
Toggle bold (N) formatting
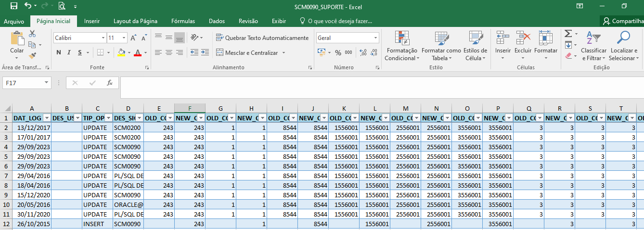[59, 52]
